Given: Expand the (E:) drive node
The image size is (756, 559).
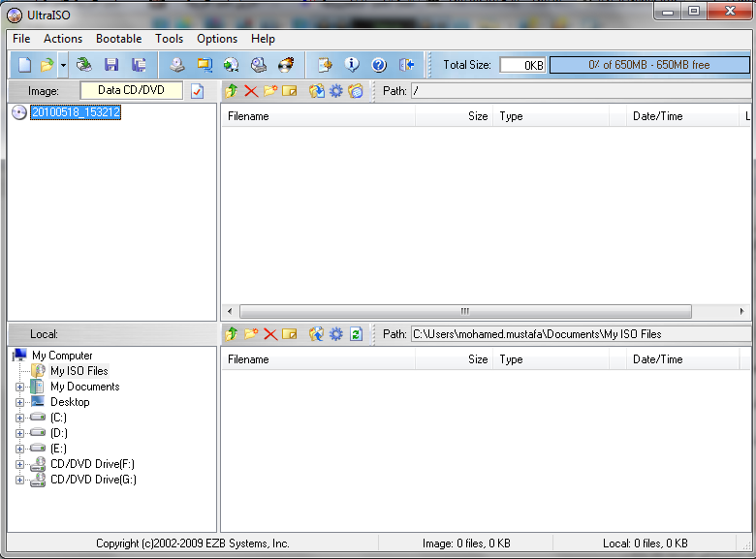Looking at the screenshot, I should tap(19, 449).
